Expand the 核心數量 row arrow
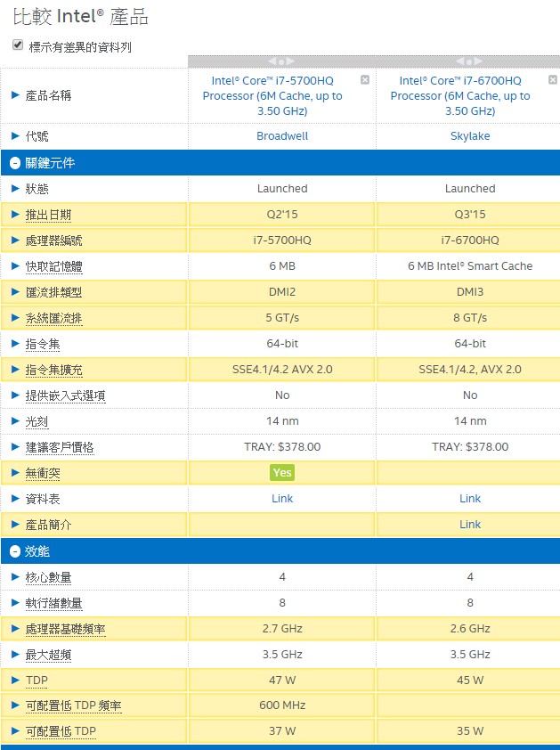Viewport: 560px width, 750px height. pyautogui.click(x=15, y=577)
